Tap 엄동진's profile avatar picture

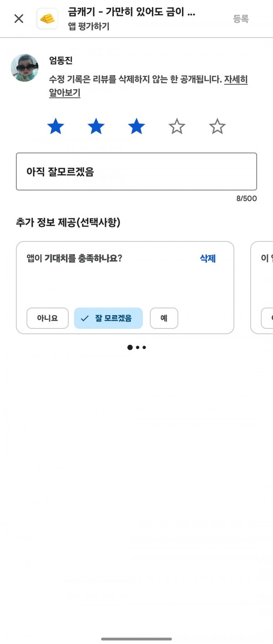coord(25,68)
